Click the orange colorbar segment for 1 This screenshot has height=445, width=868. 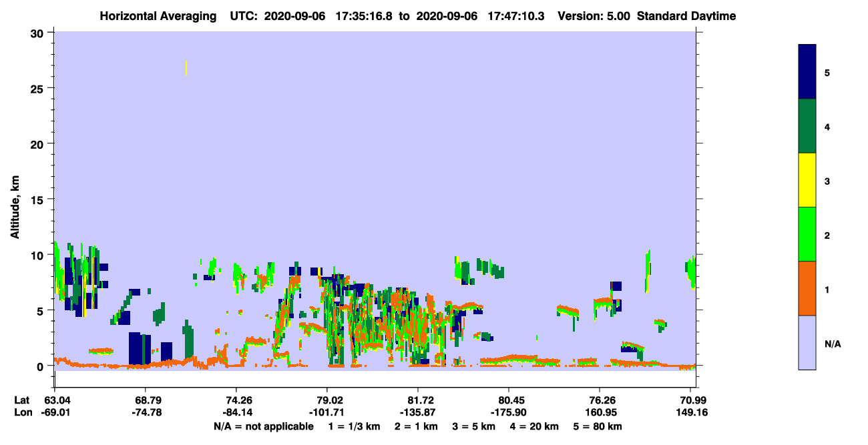(807, 288)
